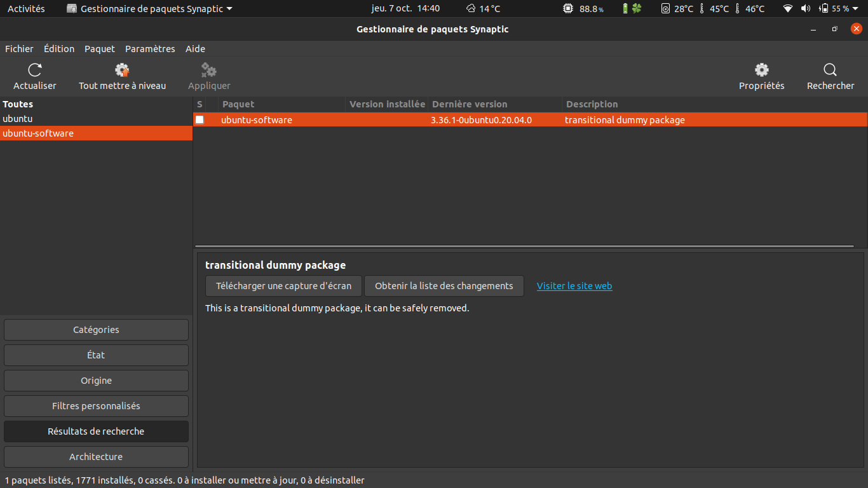Screen dimensions: 868x488
Task: Open the Paquet menu
Action: [100, 49]
